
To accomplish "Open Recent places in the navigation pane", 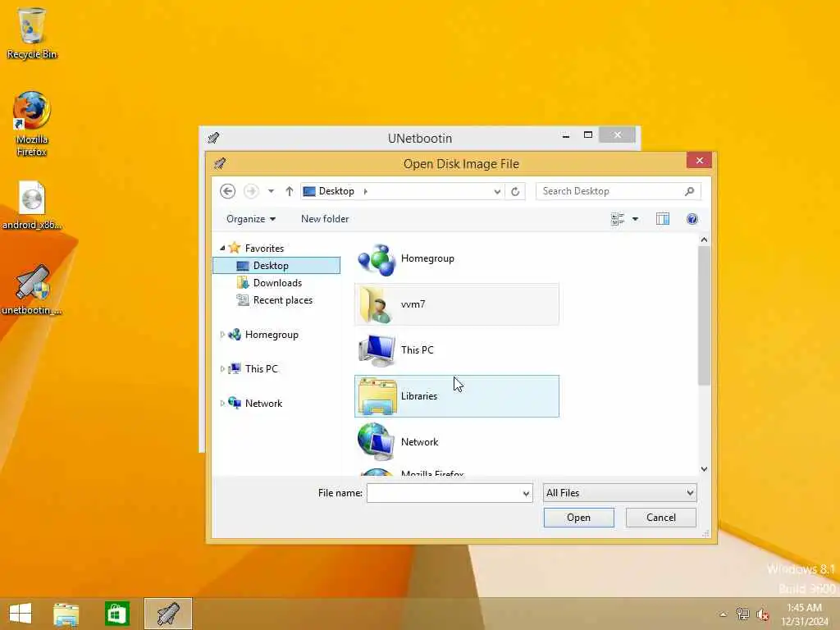I will point(283,300).
